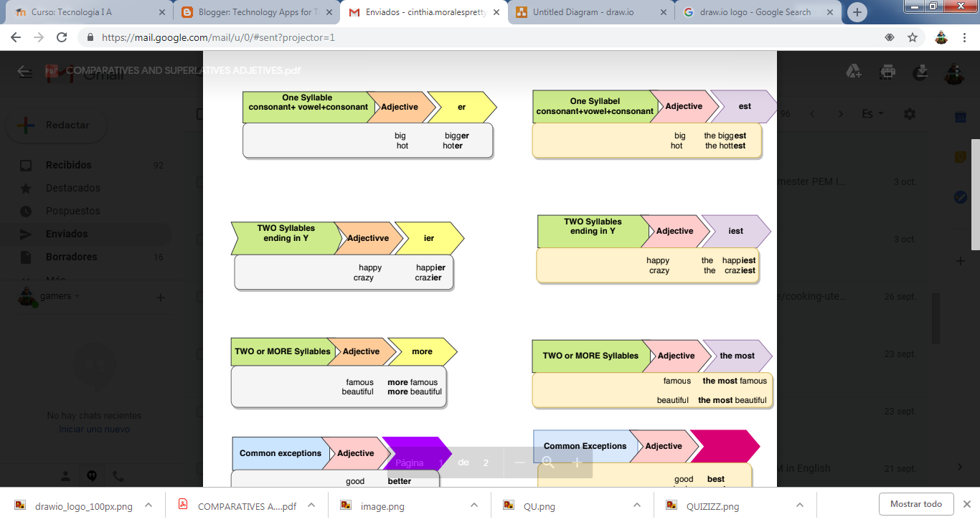Open options for the COMPARATIVES PDF download

pos(311,506)
